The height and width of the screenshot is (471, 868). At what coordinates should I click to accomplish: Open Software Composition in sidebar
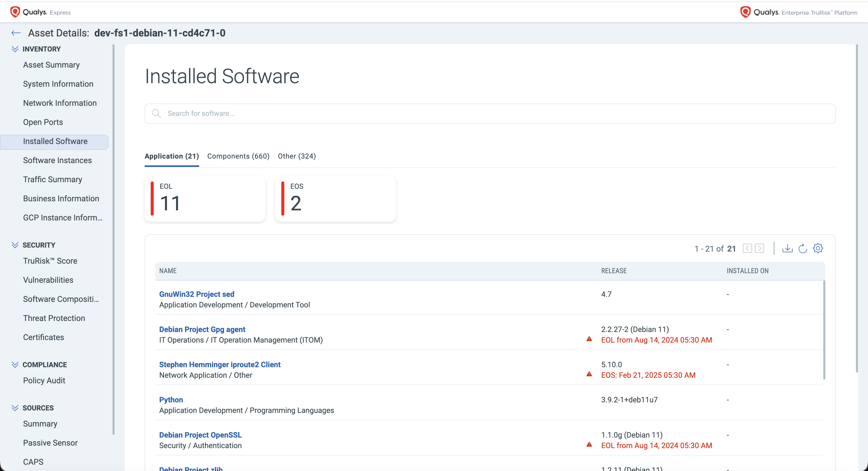click(61, 299)
